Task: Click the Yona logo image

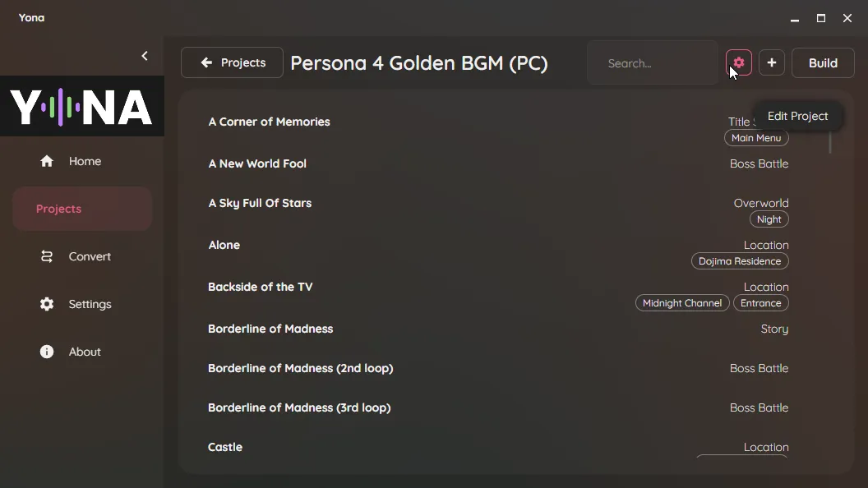Action: click(x=82, y=106)
